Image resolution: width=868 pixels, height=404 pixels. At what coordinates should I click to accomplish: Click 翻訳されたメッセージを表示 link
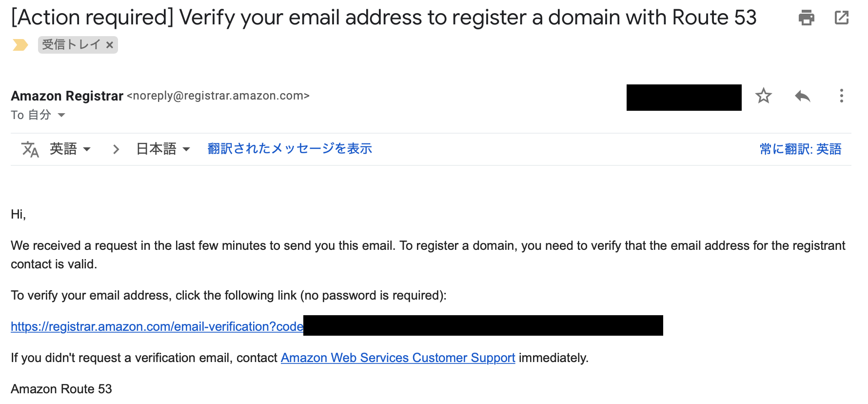click(290, 148)
